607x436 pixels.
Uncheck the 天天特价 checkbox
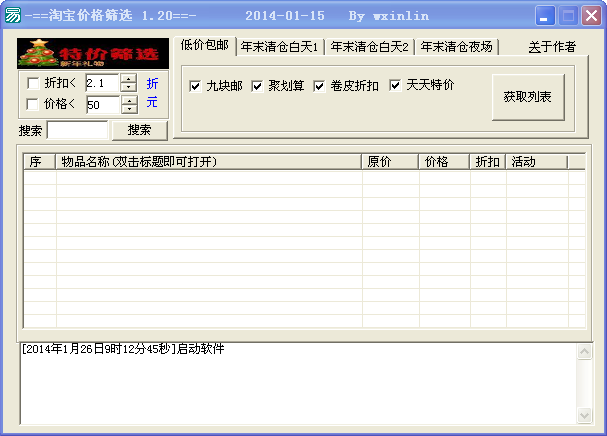[x=395, y=85]
